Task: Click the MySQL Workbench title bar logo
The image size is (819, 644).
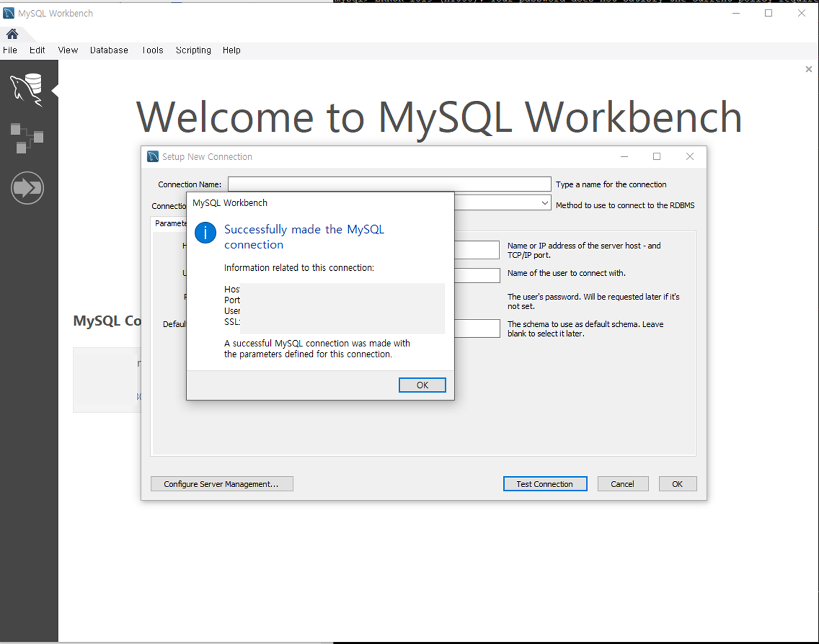Action: (x=9, y=13)
